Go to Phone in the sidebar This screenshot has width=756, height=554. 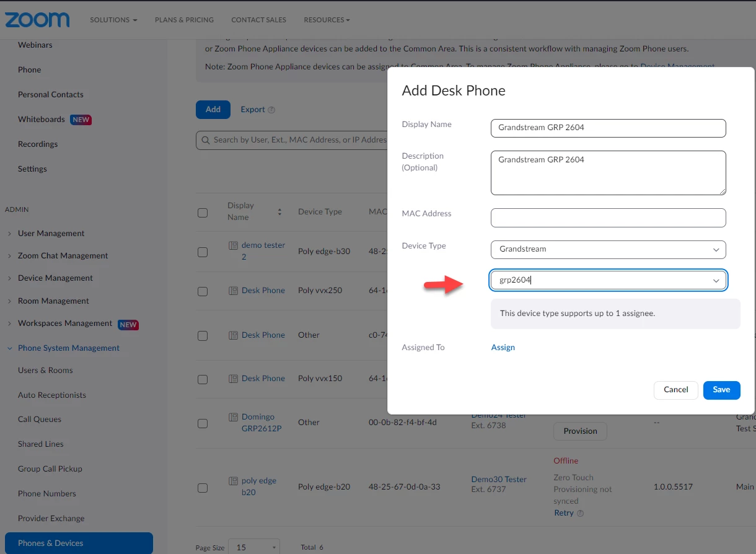(x=30, y=70)
